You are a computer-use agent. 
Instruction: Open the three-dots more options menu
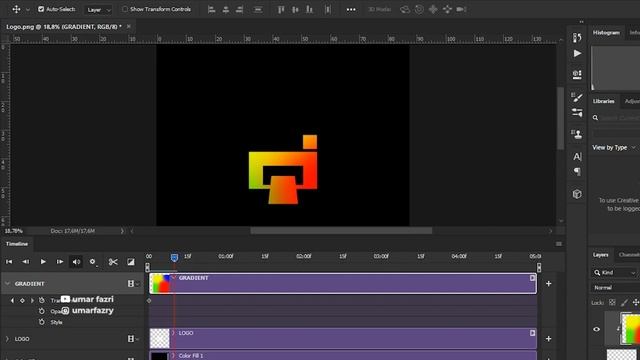351,9
